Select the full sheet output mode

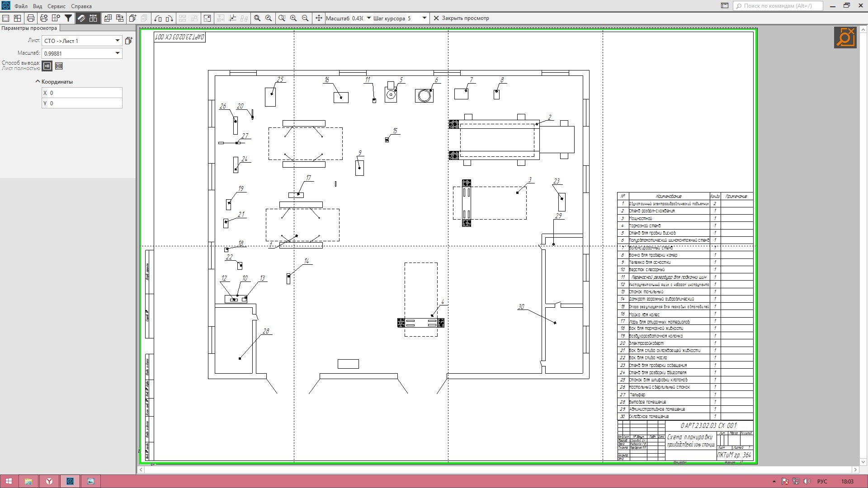point(47,66)
